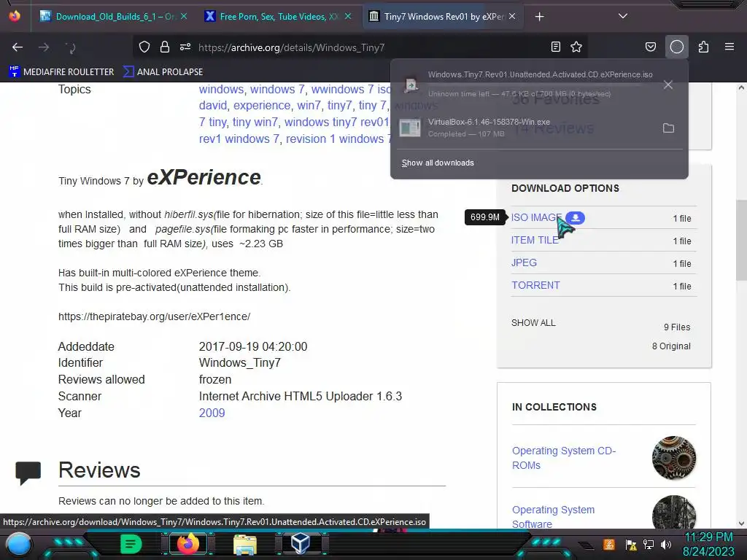Click the 'experience' topic link
747x560 pixels.
tap(262, 105)
